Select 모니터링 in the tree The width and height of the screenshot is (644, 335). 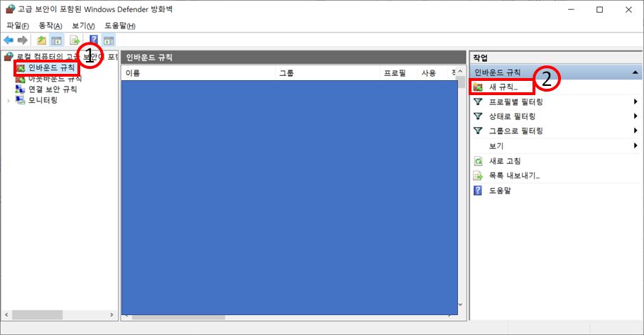tap(43, 100)
